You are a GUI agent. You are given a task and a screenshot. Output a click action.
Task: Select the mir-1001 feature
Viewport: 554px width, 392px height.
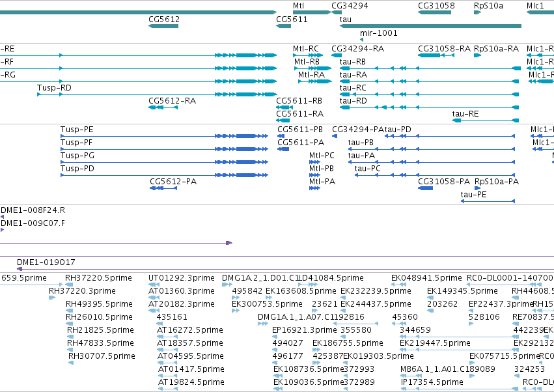point(361,40)
